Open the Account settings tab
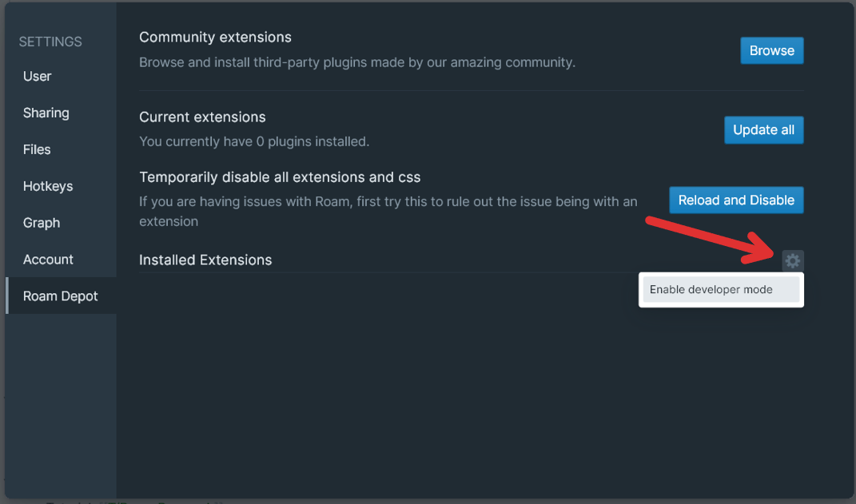The image size is (856, 504). [48, 260]
